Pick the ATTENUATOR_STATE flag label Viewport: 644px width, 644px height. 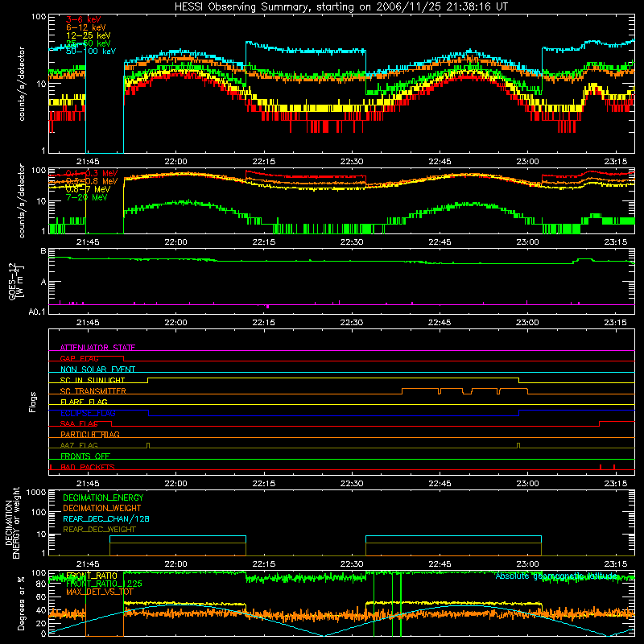tap(97, 348)
